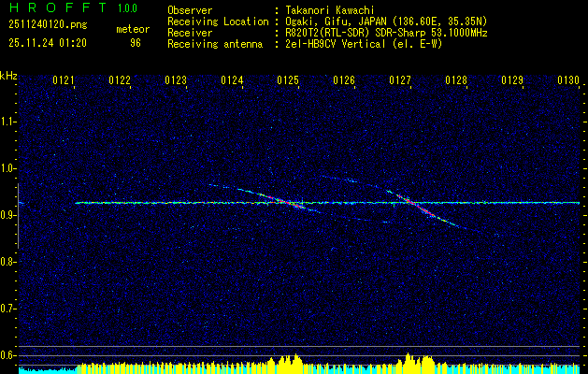The width and height of the screenshot is (588, 374).
Task: Click the kHz axis unit label
Action: [8, 76]
